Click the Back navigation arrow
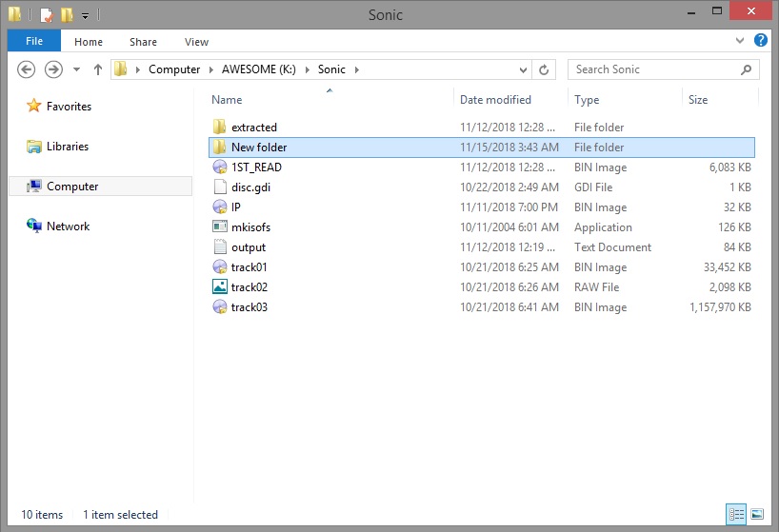Image resolution: width=779 pixels, height=532 pixels. 26,69
